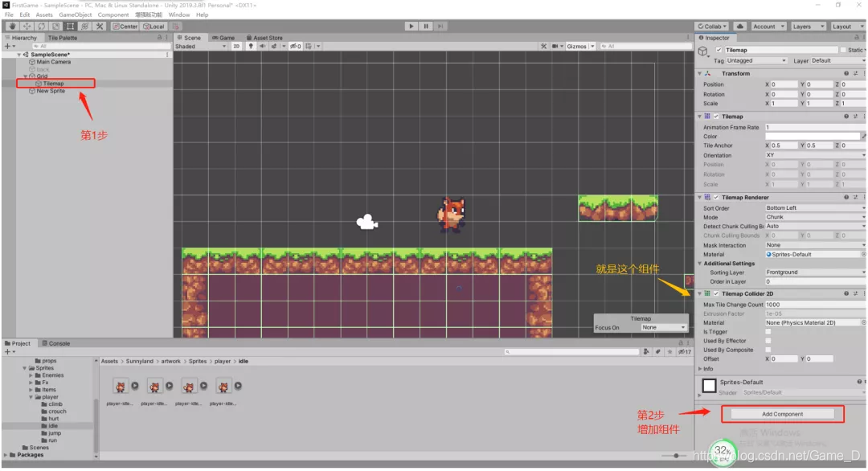Select the Rect tool in the toolbar
Viewport: 868px width, 471px height.
[70, 26]
